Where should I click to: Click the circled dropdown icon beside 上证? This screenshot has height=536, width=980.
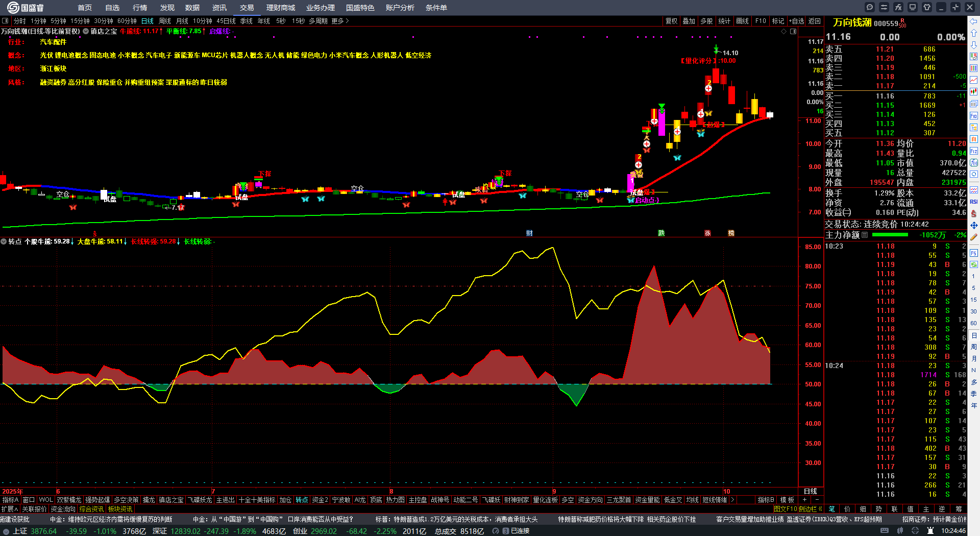6,531
